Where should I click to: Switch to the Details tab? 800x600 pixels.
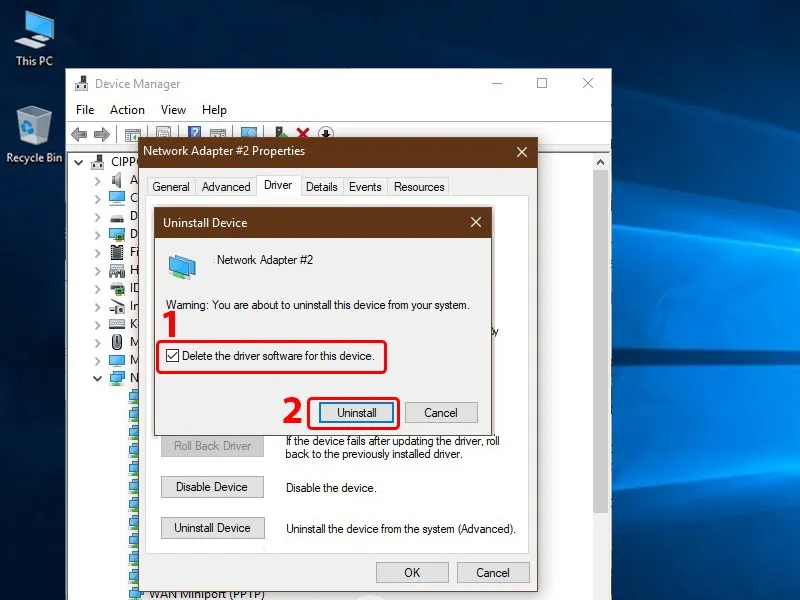321,186
